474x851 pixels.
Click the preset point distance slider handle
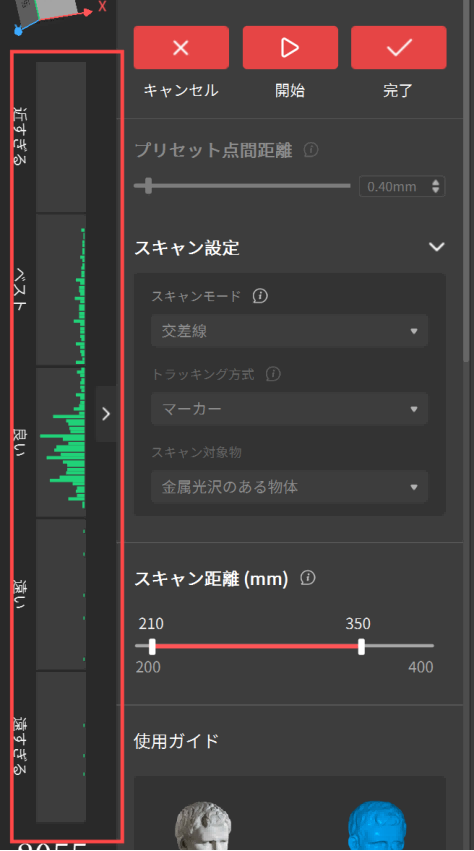coord(148,186)
